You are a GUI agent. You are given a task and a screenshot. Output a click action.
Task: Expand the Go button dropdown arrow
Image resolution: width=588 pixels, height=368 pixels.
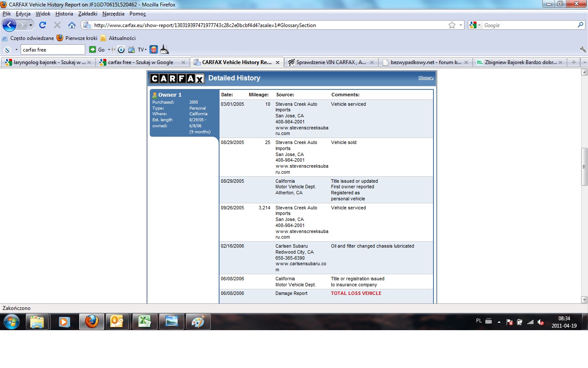[x=109, y=49]
